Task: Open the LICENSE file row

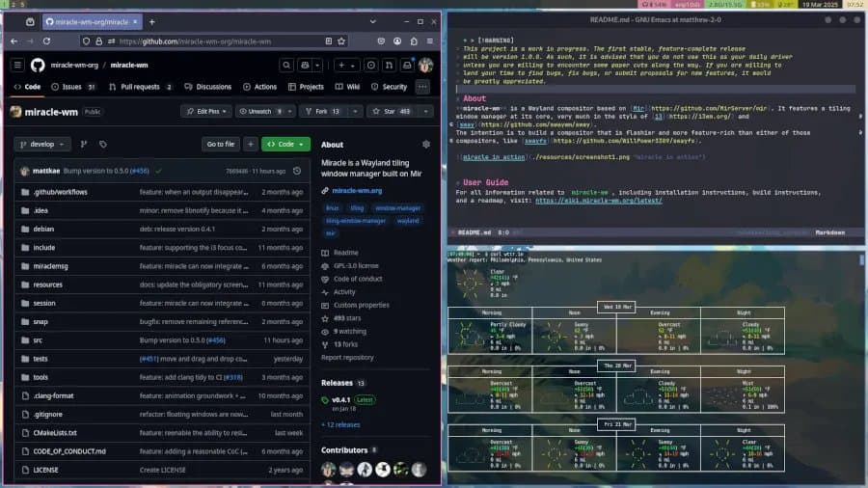Action: click(163, 470)
